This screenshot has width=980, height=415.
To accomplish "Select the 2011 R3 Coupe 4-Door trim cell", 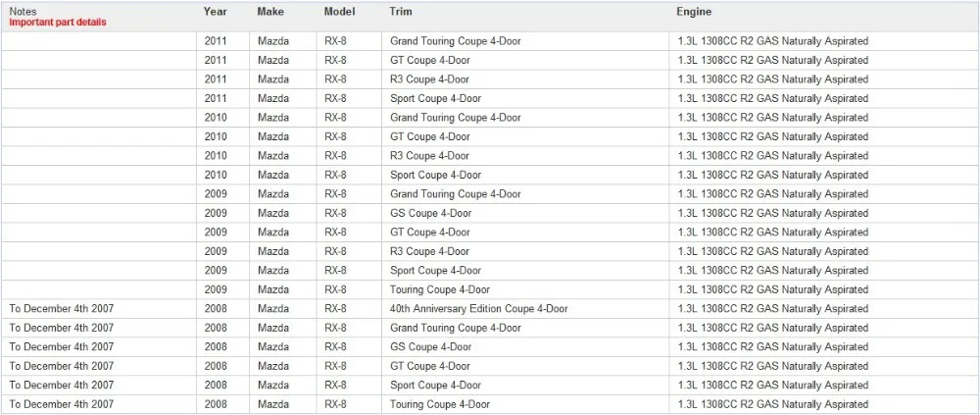I will (x=525, y=79).
